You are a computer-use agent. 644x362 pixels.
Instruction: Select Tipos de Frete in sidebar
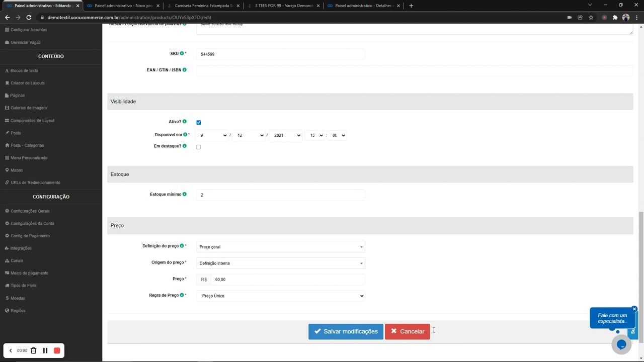coord(23,285)
